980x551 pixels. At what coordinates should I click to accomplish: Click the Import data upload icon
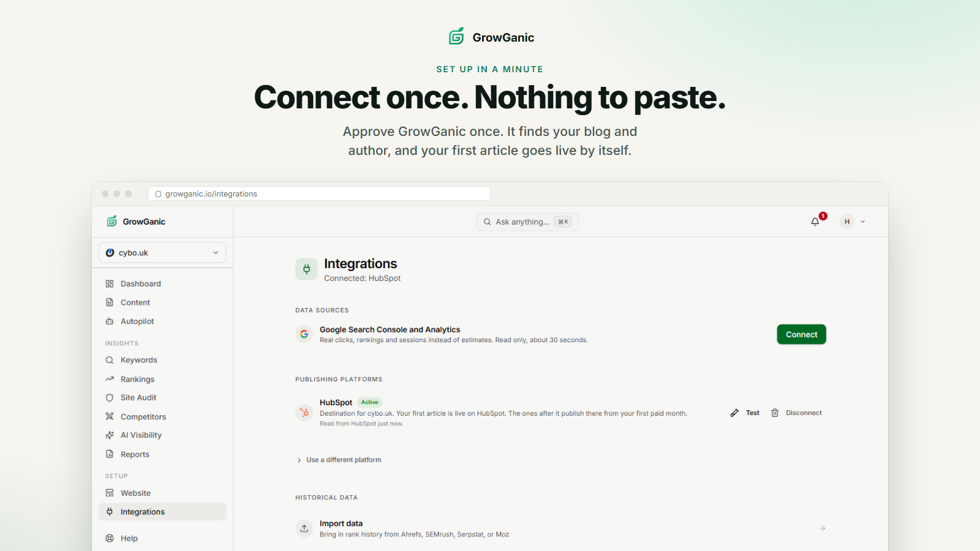[304, 528]
